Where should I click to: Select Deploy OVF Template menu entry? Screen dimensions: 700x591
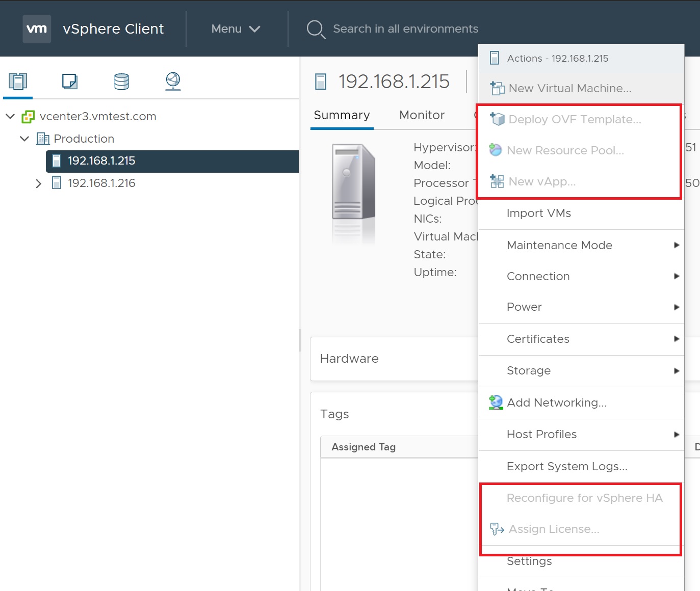point(581,119)
